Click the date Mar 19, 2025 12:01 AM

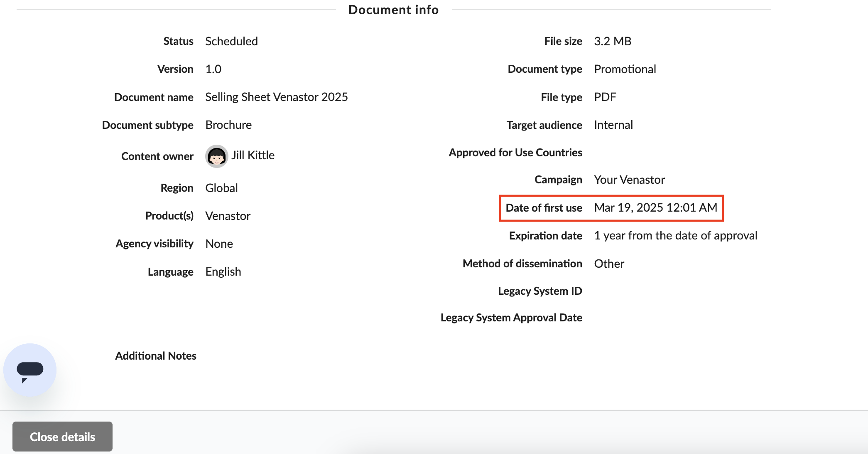[656, 207]
